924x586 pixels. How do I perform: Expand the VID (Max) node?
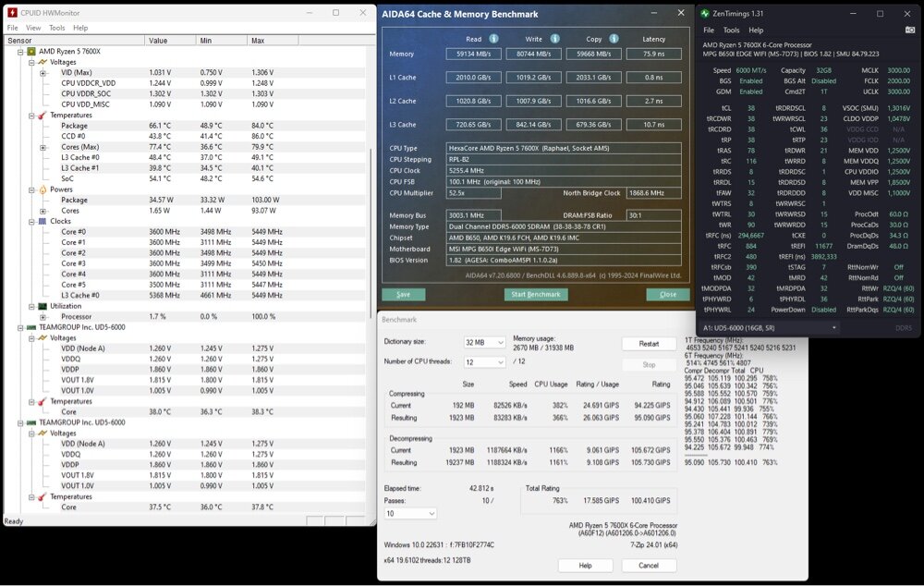[43, 73]
